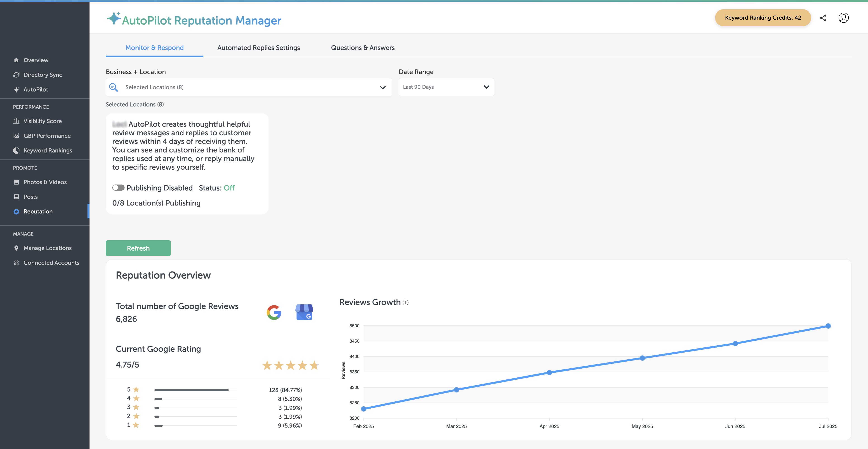Image resolution: width=868 pixels, height=449 pixels.
Task: Click the total reviews value 6,826
Action: [126, 319]
